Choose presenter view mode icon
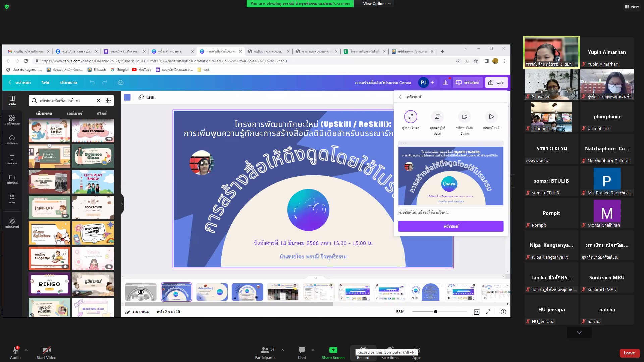The image size is (644, 362). (x=437, y=117)
